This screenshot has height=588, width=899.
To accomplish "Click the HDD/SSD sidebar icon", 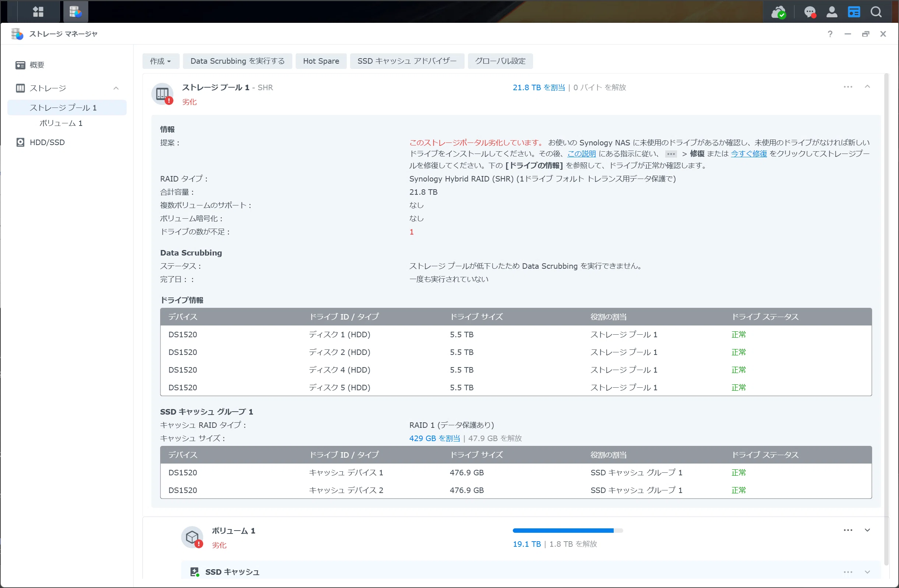I will pos(20,142).
